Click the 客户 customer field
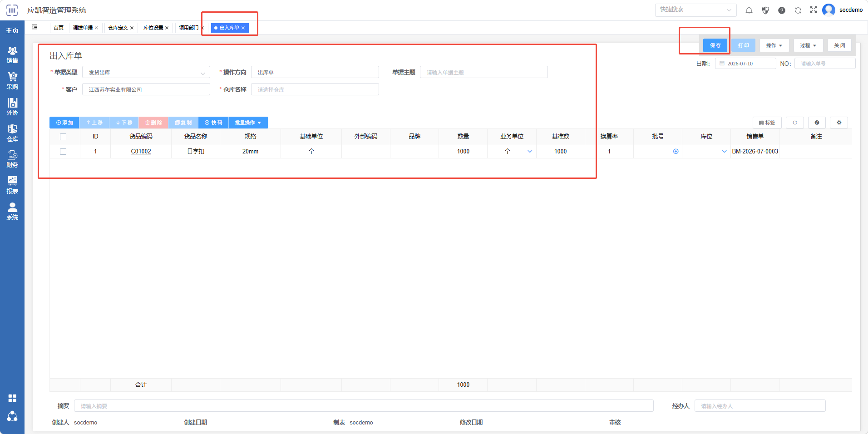This screenshot has height=434, width=868. 146,89
